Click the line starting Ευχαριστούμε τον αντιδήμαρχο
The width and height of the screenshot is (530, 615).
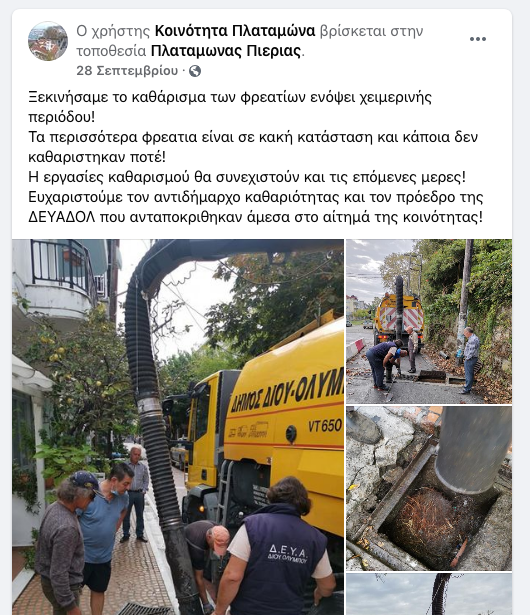tap(255, 197)
